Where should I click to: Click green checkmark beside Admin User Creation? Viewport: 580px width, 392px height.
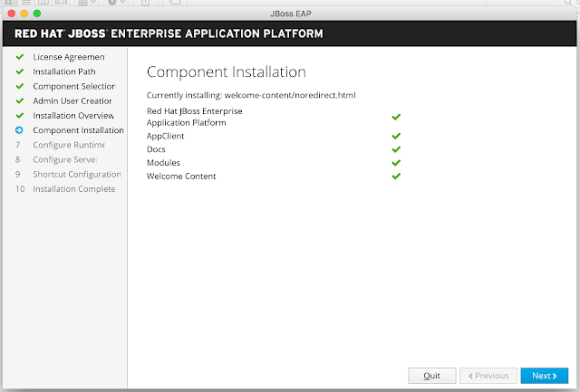pyautogui.click(x=20, y=100)
